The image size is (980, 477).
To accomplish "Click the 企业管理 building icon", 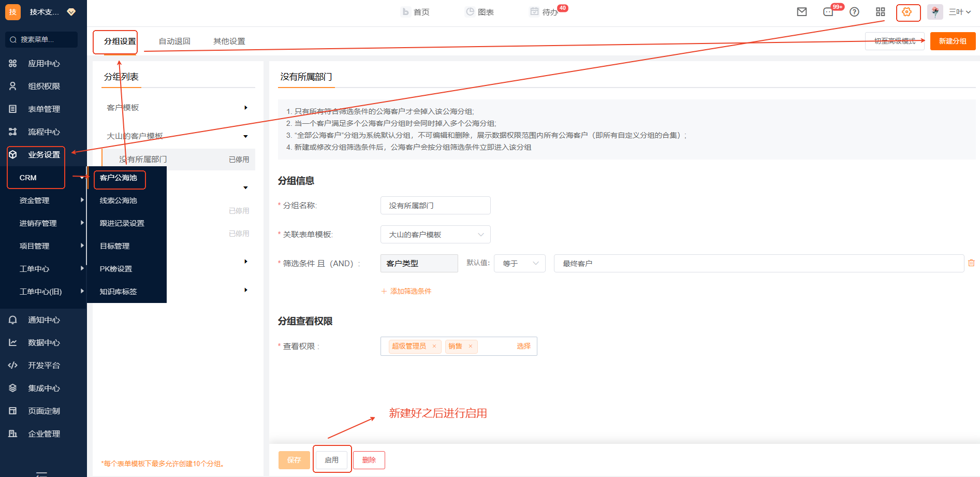I will (x=13, y=433).
